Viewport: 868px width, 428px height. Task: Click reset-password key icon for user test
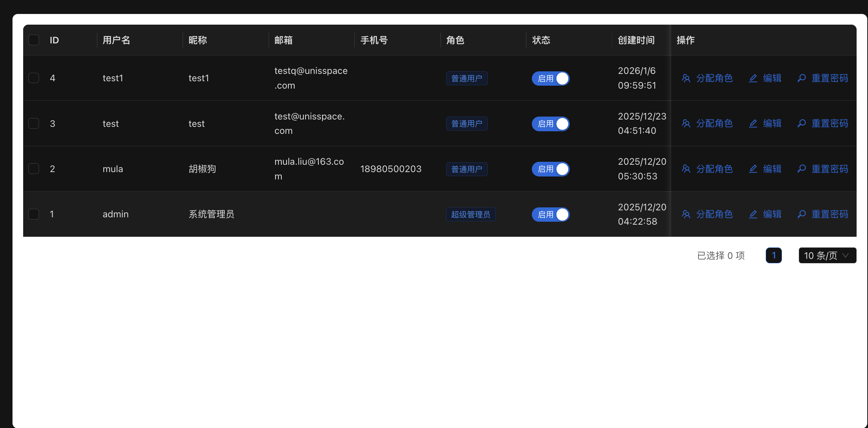tap(801, 124)
